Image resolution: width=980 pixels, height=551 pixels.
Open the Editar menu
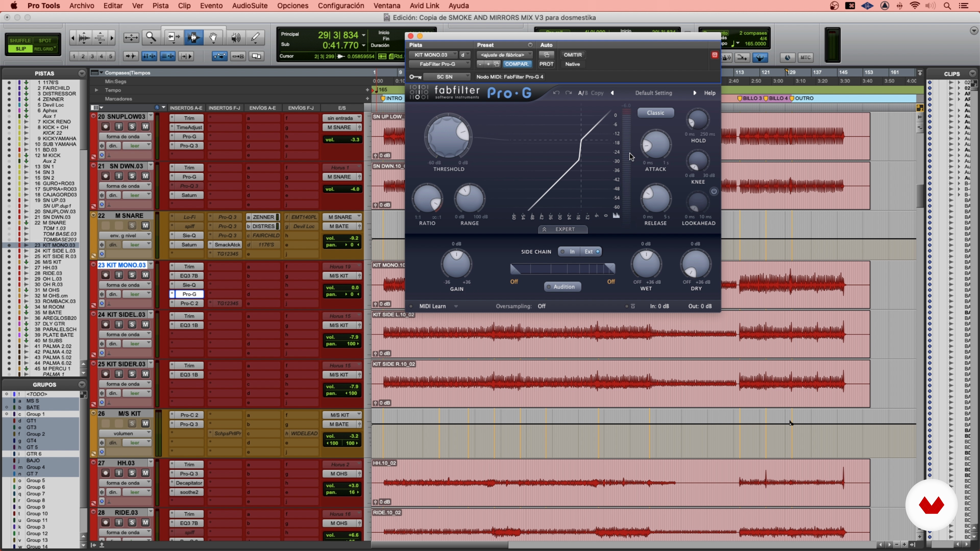113,6
